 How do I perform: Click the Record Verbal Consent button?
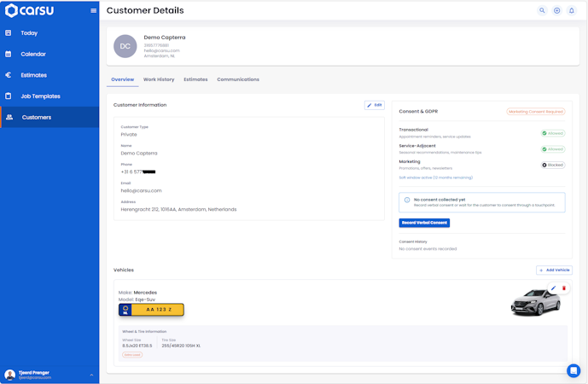coord(424,223)
